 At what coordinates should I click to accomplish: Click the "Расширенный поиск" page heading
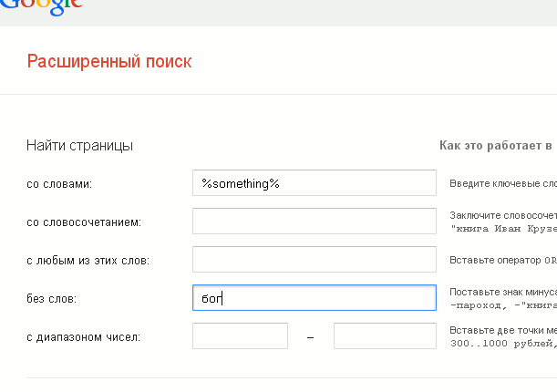tap(109, 62)
